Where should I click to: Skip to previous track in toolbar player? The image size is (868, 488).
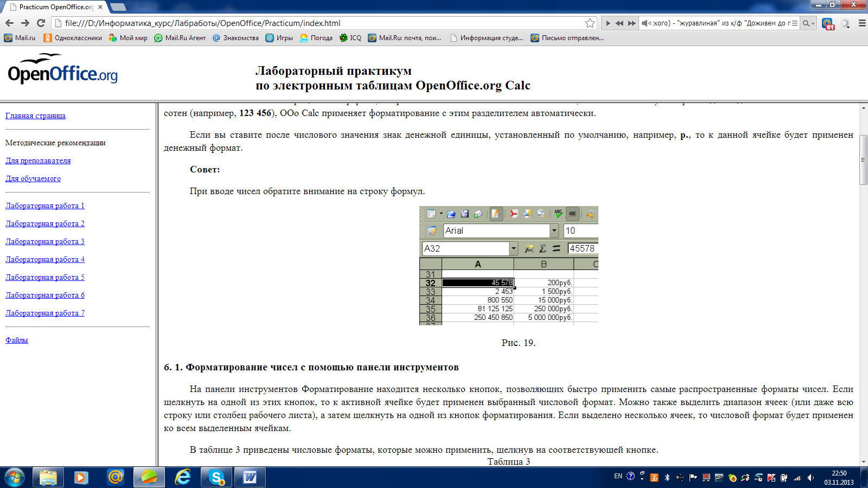[x=620, y=23]
